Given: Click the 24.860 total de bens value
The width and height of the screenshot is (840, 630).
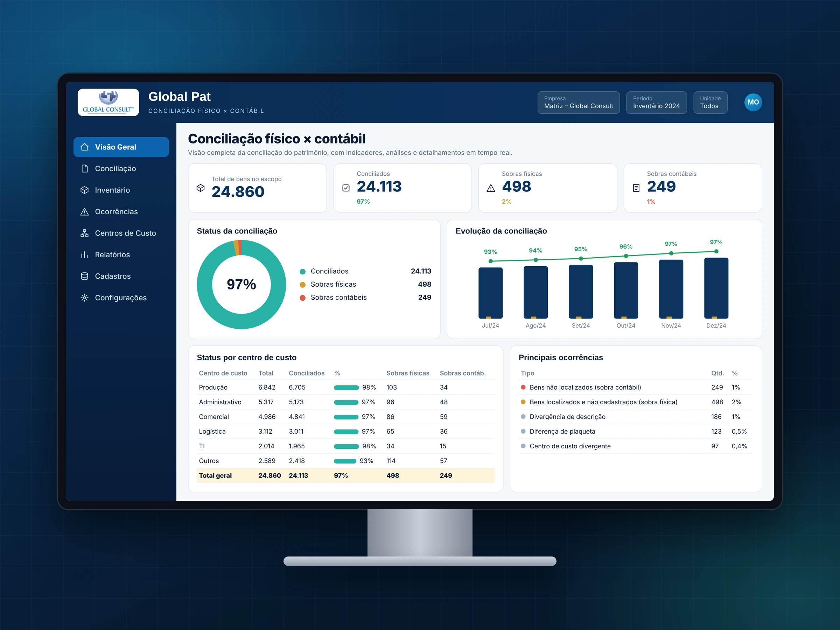Looking at the screenshot, I should pos(238,192).
